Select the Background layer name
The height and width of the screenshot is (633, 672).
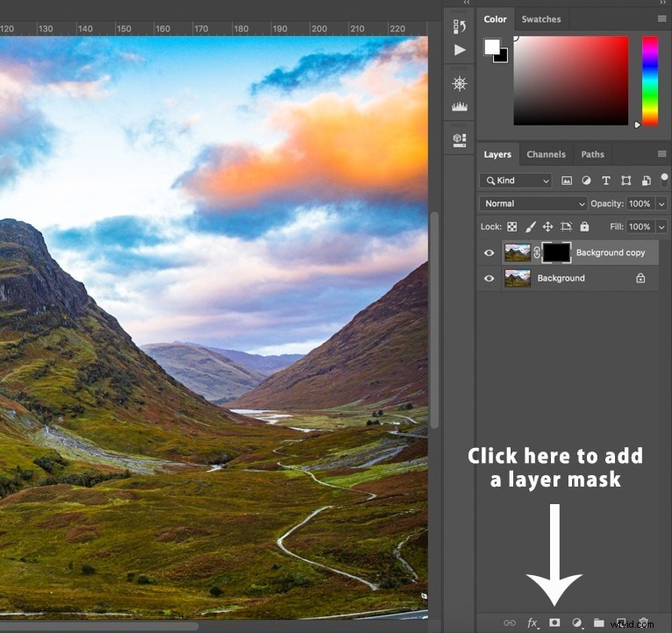[561, 279]
